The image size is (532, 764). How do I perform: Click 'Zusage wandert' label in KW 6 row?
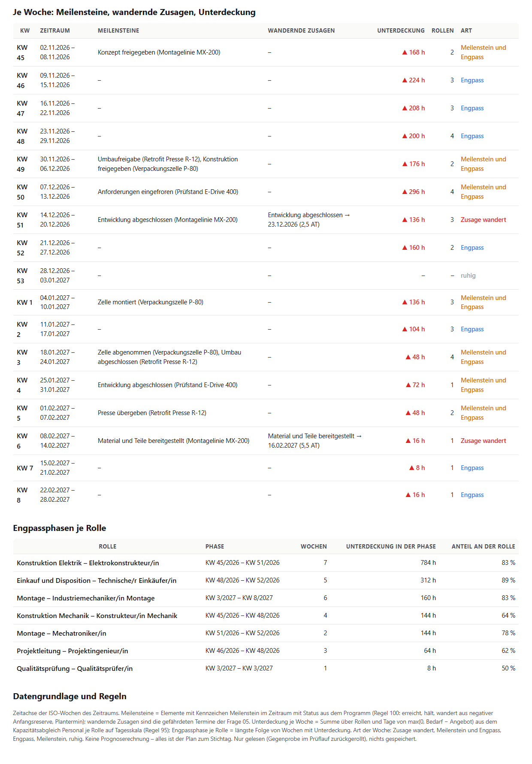[x=483, y=441]
